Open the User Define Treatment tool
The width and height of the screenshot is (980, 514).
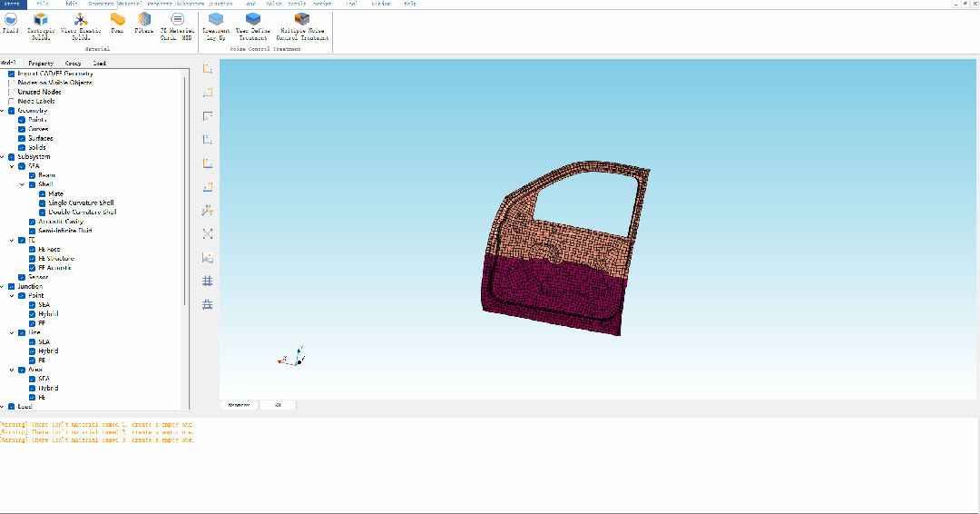(252, 26)
